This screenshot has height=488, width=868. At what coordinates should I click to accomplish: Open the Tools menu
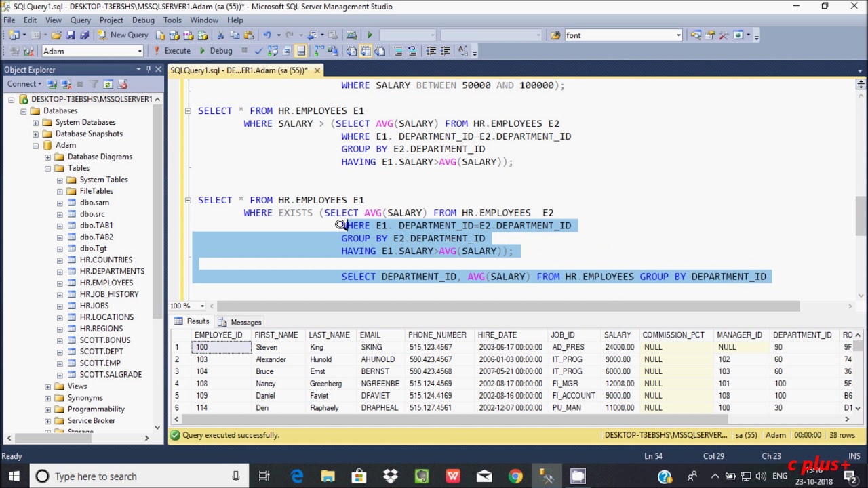tap(172, 20)
